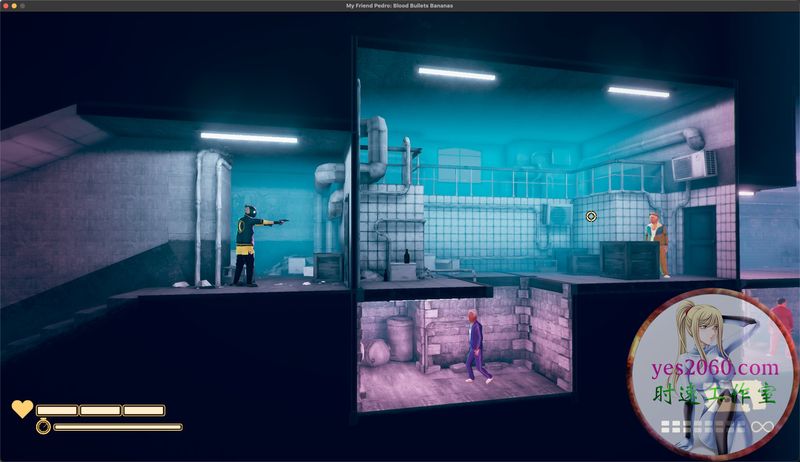Click the third health bar segment
Viewport: 800px width, 462px height.
click(144, 410)
